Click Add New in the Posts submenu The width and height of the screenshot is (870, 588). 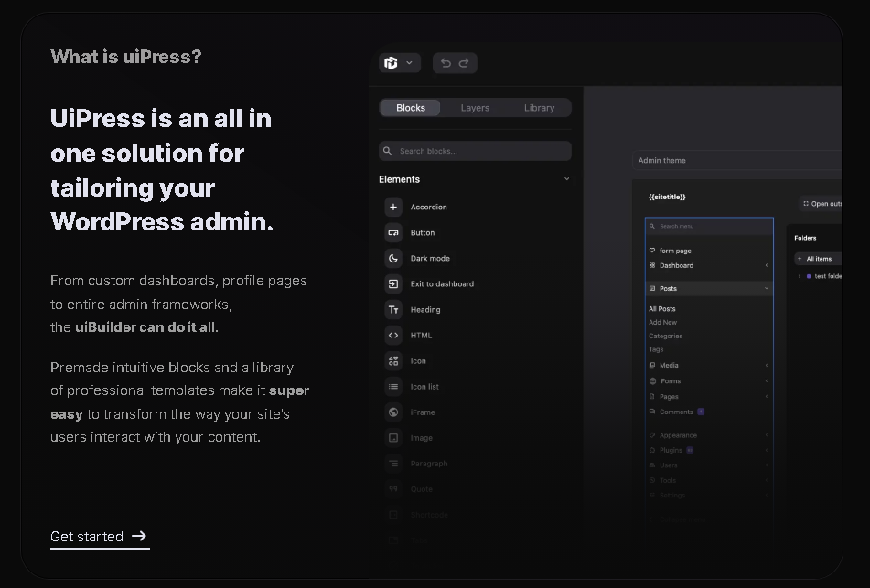pyautogui.click(x=662, y=322)
